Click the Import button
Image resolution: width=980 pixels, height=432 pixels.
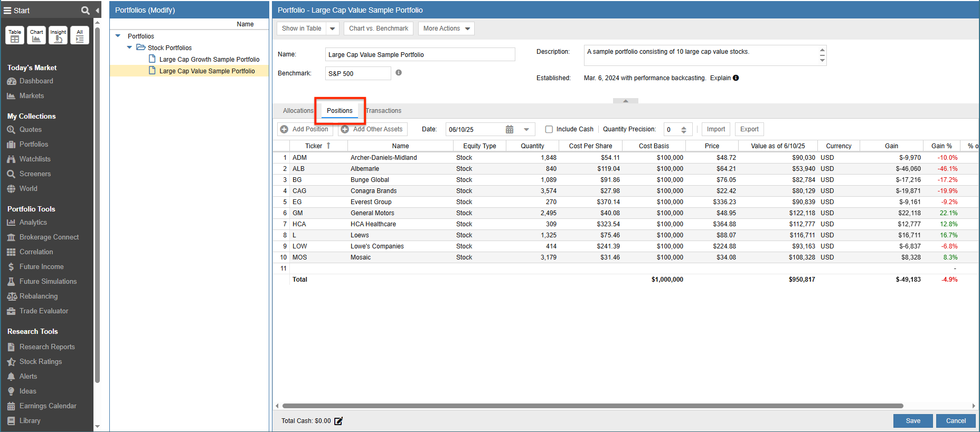point(716,129)
